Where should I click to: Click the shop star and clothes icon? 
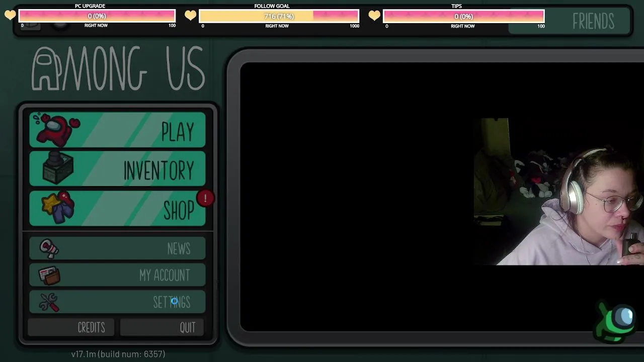(x=57, y=207)
